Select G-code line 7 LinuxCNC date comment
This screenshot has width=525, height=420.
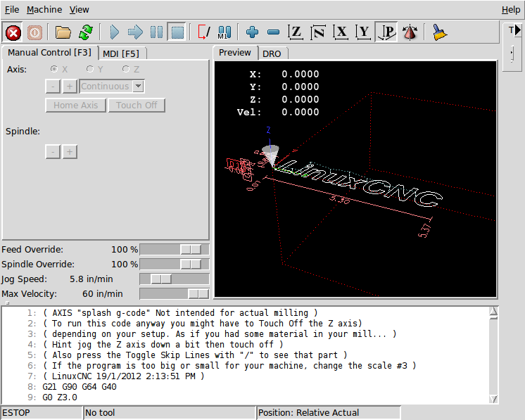click(x=123, y=376)
